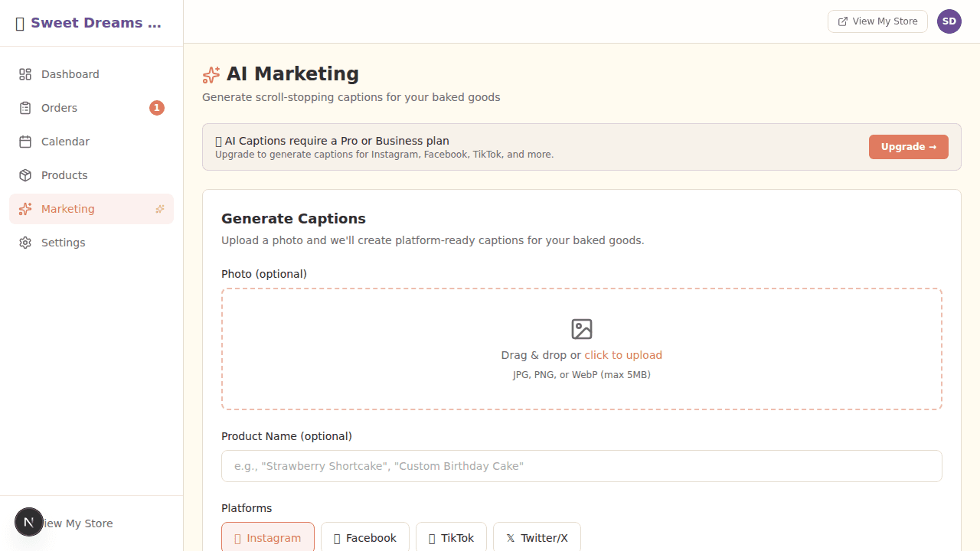
Task: Click the Dashboard grid icon
Action: coord(25,74)
